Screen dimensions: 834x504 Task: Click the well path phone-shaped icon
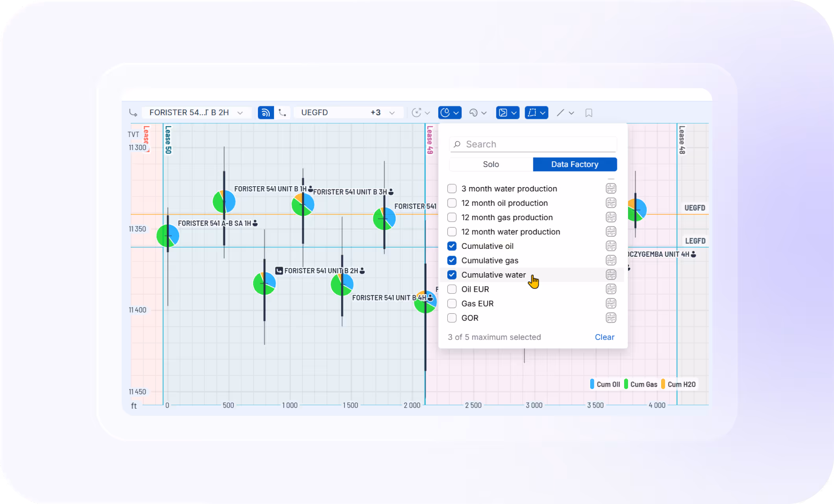(x=282, y=113)
